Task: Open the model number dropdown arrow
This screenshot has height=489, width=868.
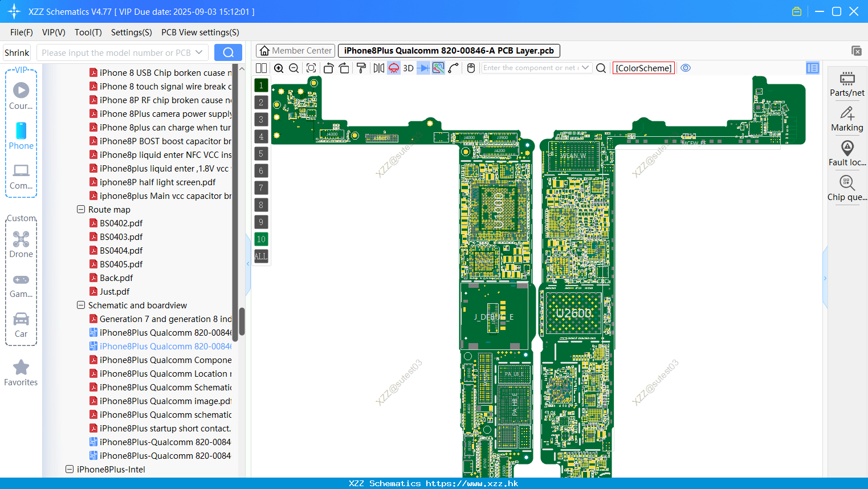Action: click(x=199, y=52)
